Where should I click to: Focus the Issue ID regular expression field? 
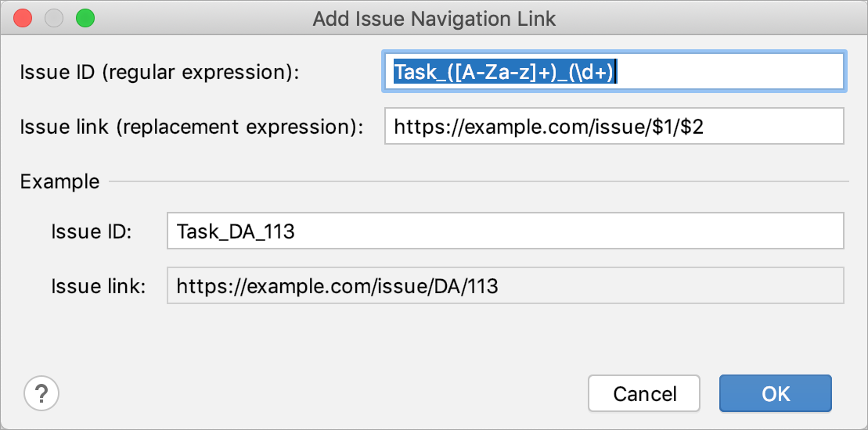614,72
